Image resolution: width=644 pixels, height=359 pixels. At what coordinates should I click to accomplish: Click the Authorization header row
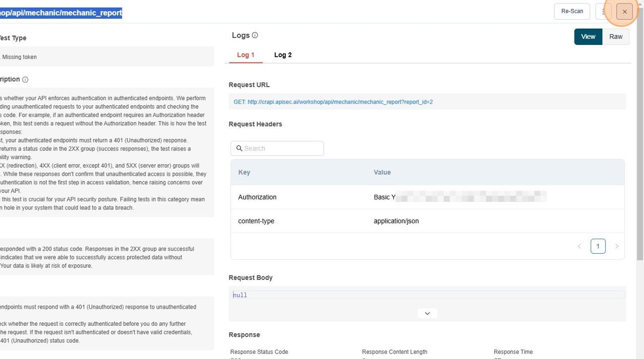click(x=427, y=197)
